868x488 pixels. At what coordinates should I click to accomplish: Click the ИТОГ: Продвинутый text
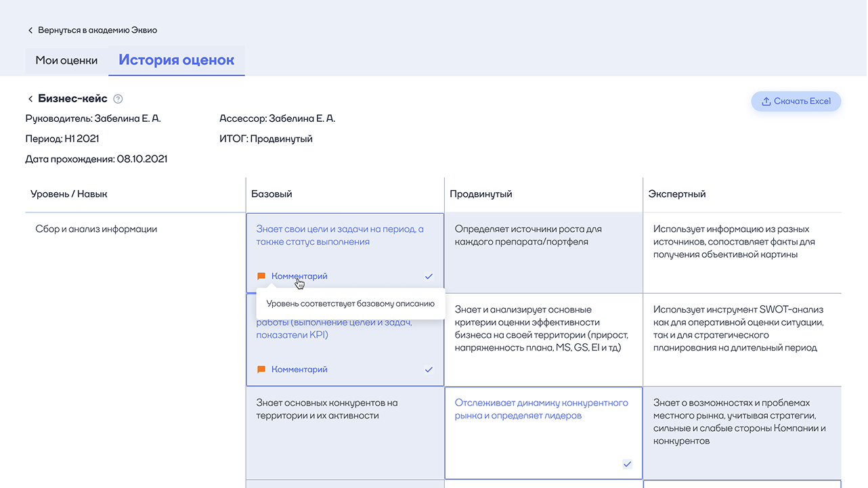pyautogui.click(x=266, y=139)
